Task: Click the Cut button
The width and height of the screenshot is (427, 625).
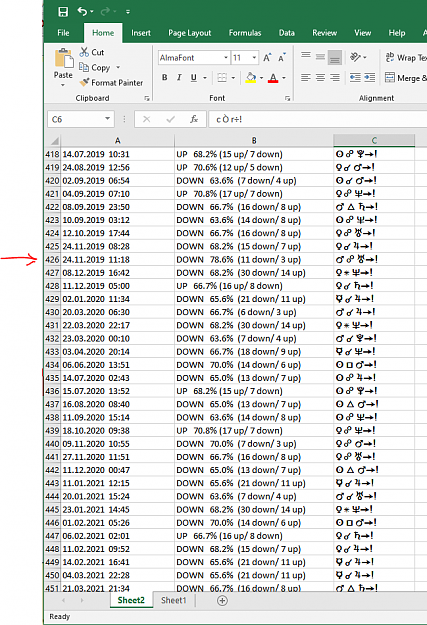Action: [92, 52]
